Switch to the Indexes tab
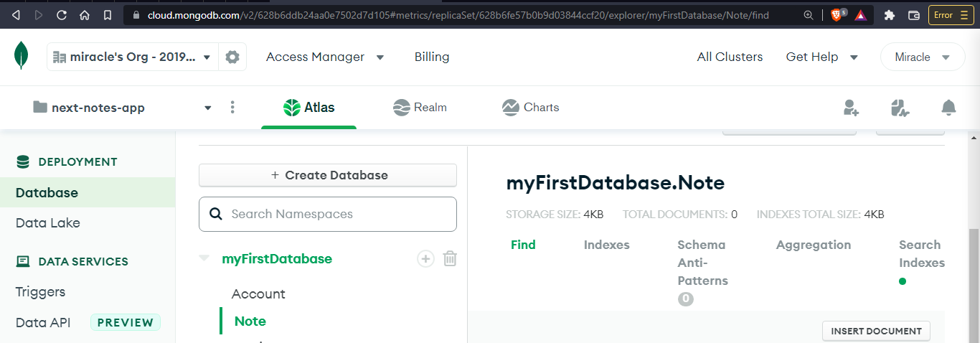 (x=607, y=245)
